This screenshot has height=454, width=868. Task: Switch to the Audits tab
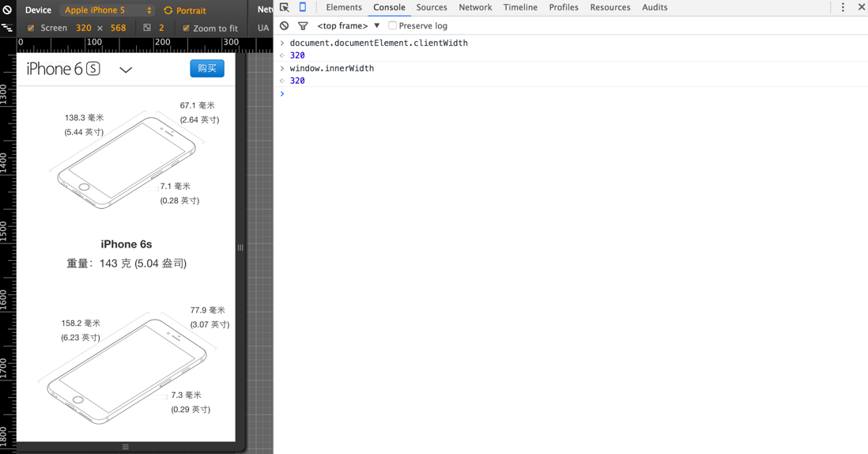point(655,7)
